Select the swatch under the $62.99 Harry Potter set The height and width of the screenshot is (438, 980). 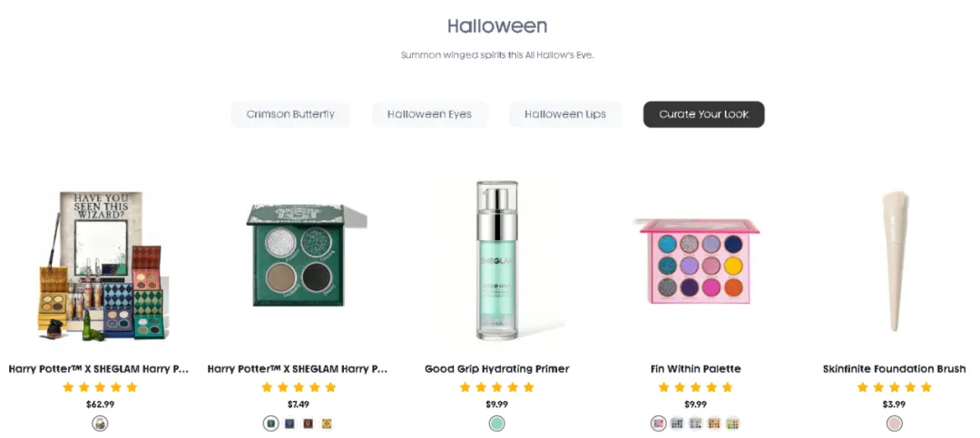(x=100, y=423)
